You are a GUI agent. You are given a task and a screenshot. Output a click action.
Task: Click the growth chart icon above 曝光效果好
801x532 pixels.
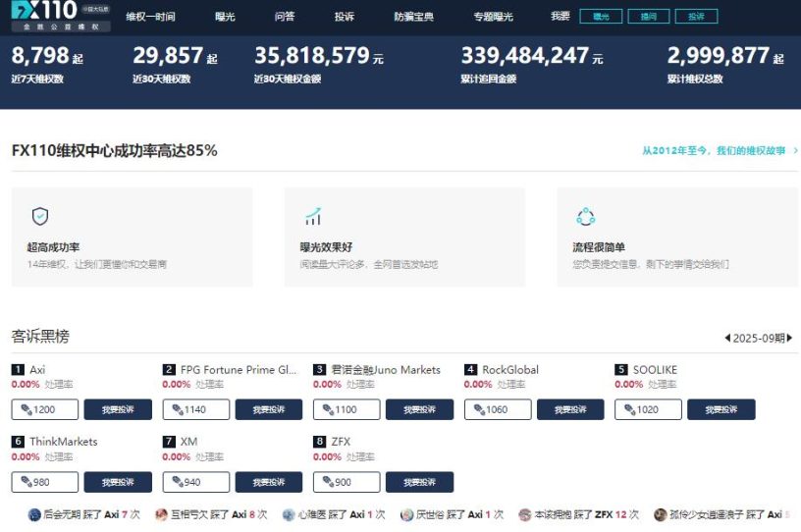tap(313, 217)
